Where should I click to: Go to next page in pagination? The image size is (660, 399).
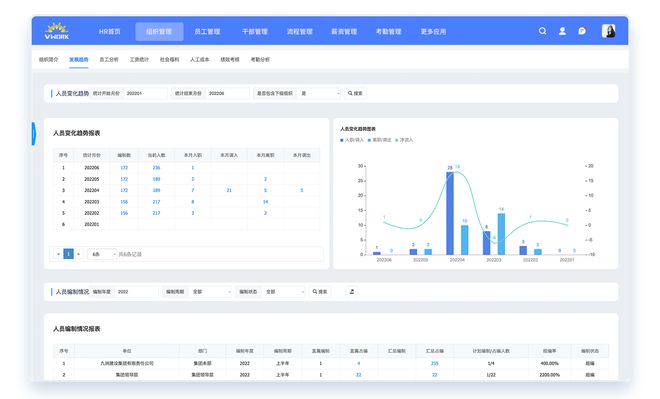(x=78, y=254)
